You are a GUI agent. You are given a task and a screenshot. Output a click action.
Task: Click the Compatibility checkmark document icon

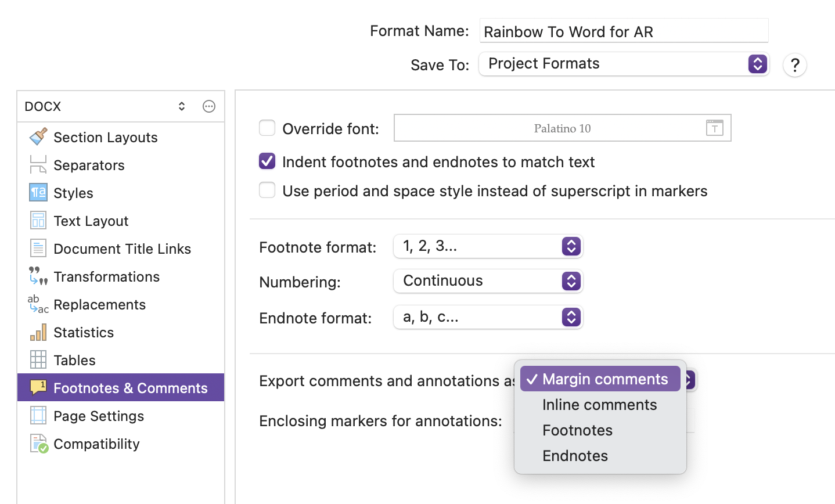[39, 444]
